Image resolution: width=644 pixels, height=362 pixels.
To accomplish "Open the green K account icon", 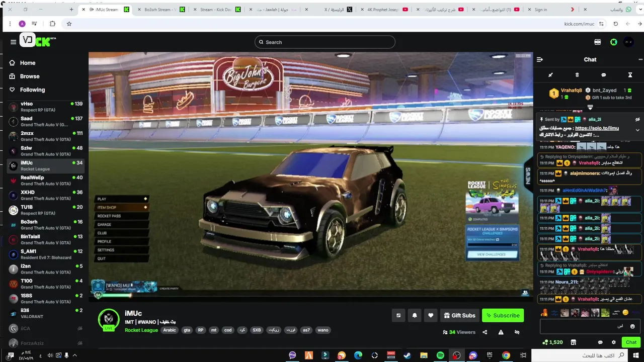I will pos(614,42).
